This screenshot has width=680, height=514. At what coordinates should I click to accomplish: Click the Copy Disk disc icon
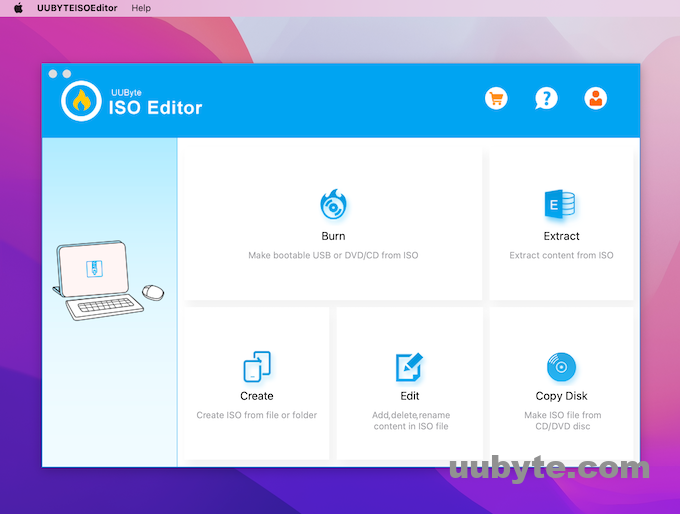[561, 367]
